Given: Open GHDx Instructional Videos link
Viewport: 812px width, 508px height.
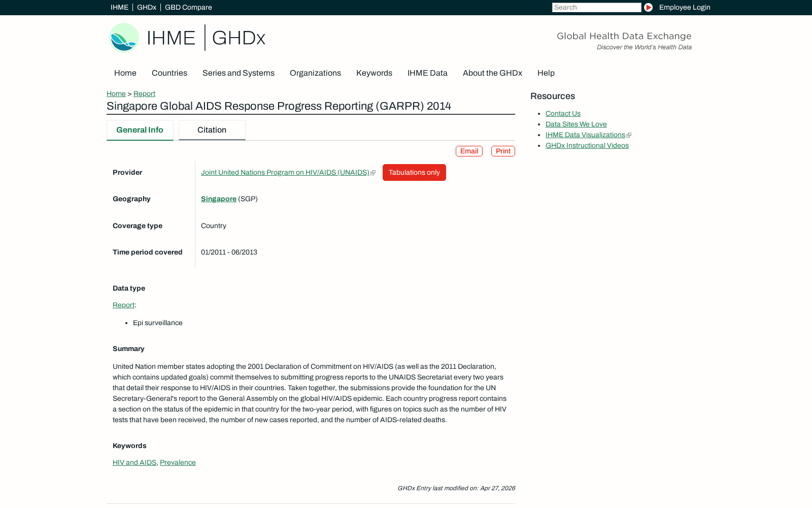Looking at the screenshot, I should [587, 146].
